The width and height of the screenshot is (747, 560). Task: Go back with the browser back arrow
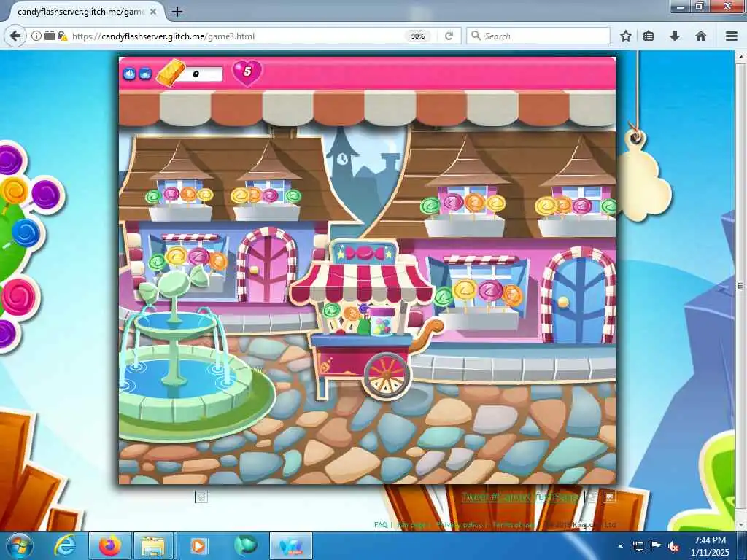pos(15,36)
